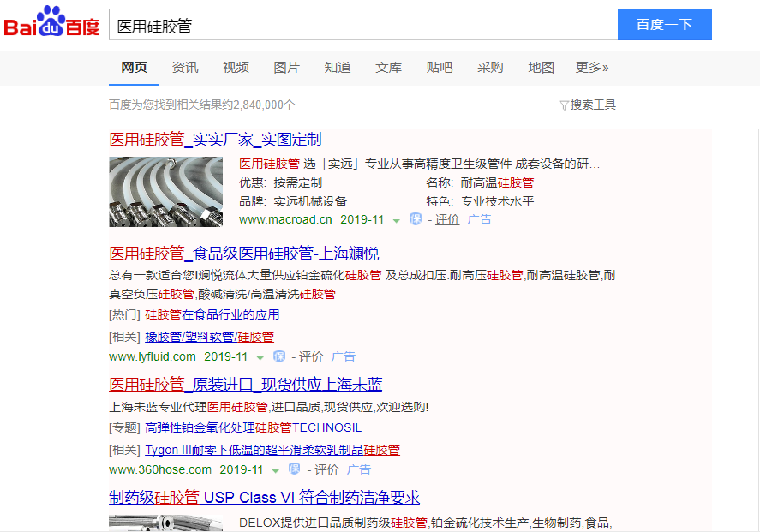Expand the green arrow after www.360hose.com

tap(275, 470)
